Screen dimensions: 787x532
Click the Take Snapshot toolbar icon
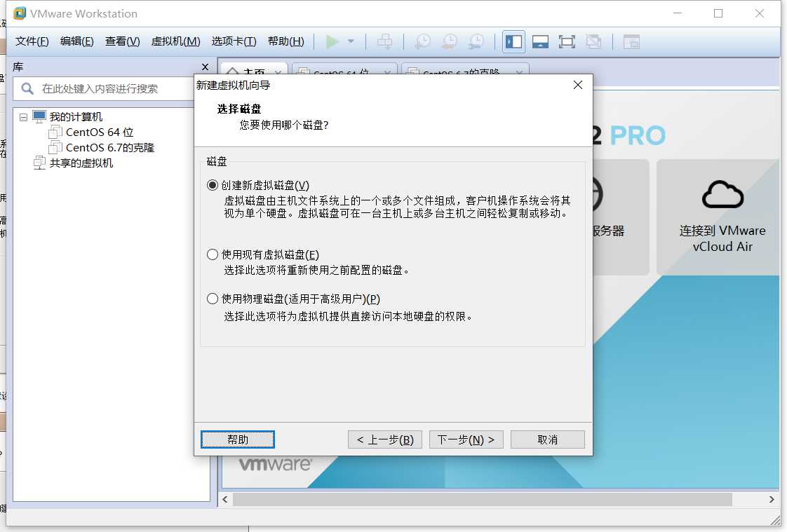click(422, 41)
